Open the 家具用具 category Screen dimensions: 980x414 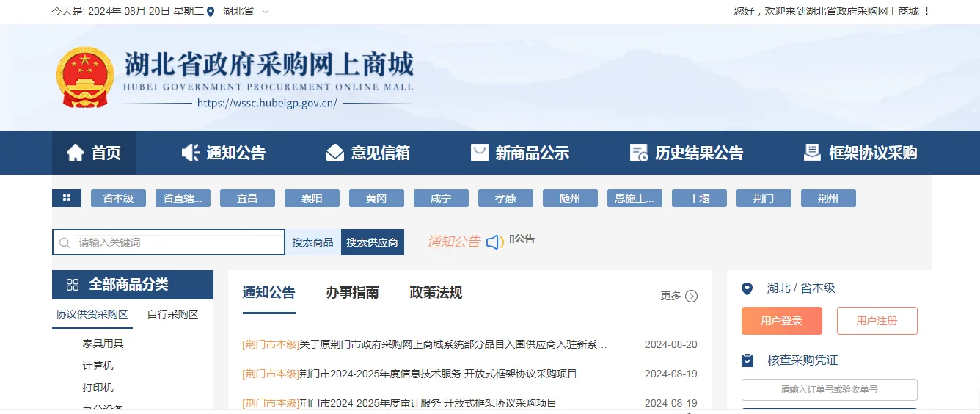pyautogui.click(x=103, y=344)
